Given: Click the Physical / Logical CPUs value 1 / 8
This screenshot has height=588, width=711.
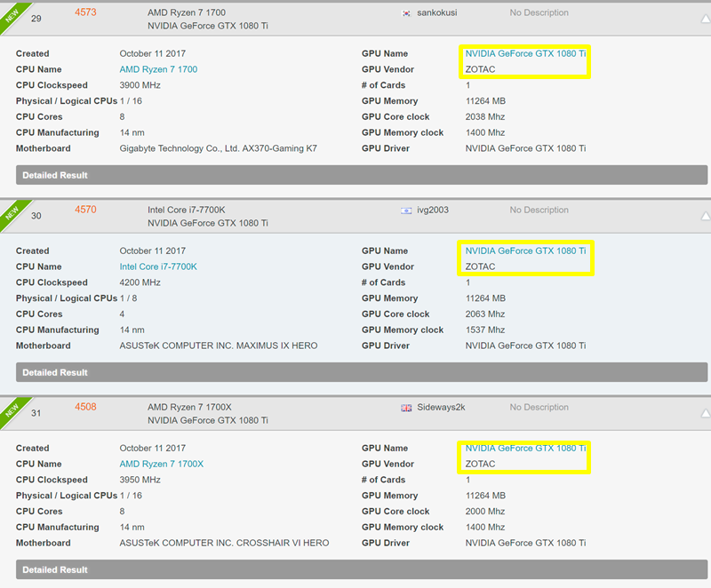Looking at the screenshot, I should pyautogui.click(x=129, y=298).
